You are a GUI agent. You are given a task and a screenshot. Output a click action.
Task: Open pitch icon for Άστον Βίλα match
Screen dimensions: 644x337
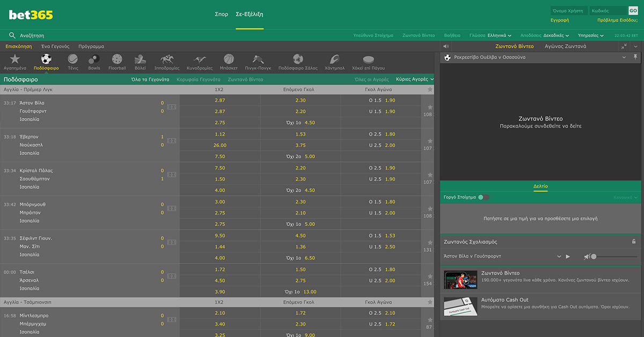(x=172, y=107)
